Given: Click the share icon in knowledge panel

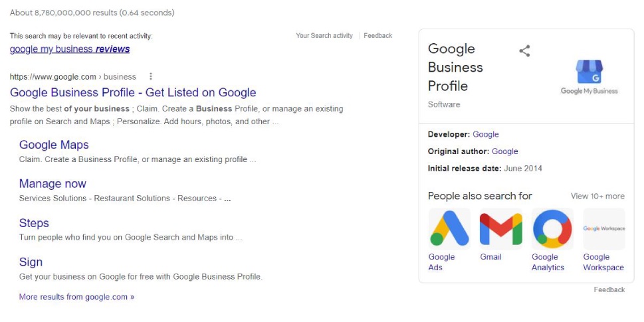Looking at the screenshot, I should [x=524, y=51].
